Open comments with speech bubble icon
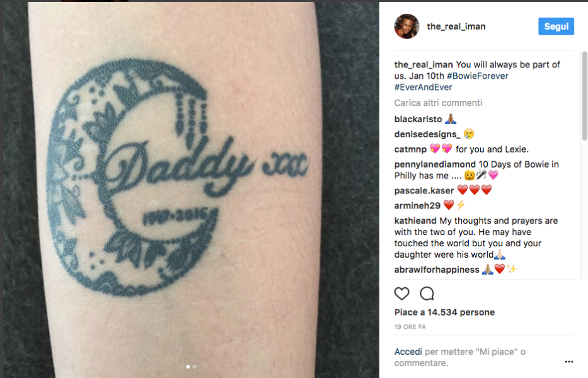Image resolution: width=588 pixels, height=378 pixels. [x=427, y=293]
